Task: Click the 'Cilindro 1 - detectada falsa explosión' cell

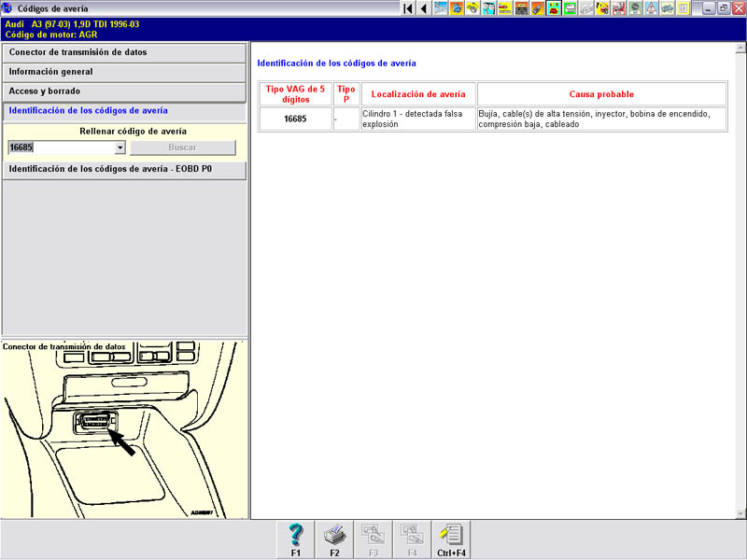Action: [418, 119]
